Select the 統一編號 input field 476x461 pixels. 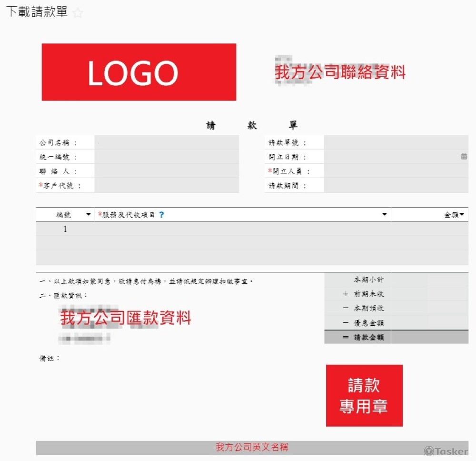click(167, 157)
